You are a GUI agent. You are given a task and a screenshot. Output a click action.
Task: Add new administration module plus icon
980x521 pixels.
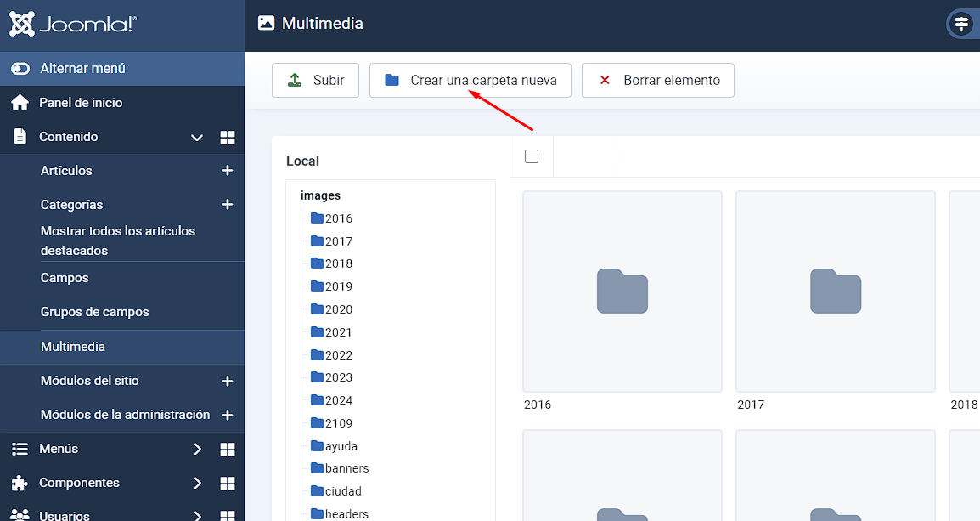[x=227, y=416]
